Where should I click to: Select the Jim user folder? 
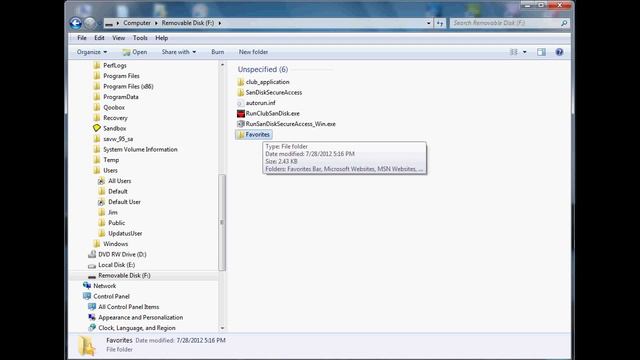click(113, 212)
